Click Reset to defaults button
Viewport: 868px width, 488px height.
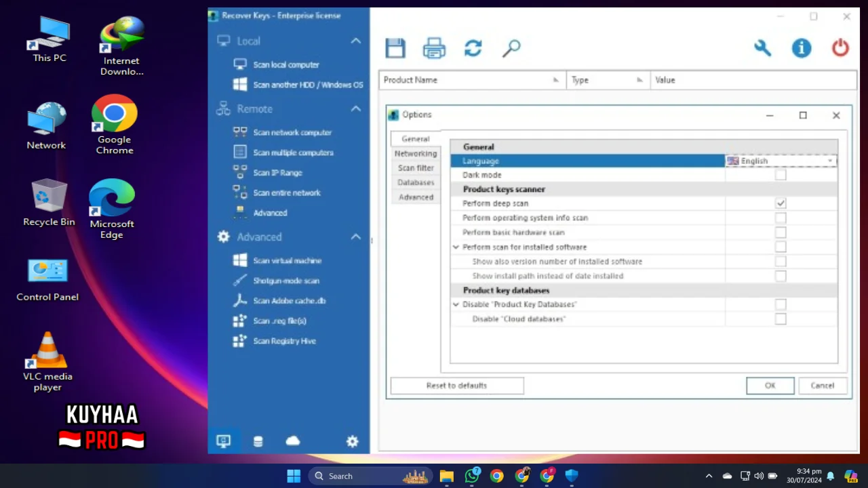pos(457,386)
